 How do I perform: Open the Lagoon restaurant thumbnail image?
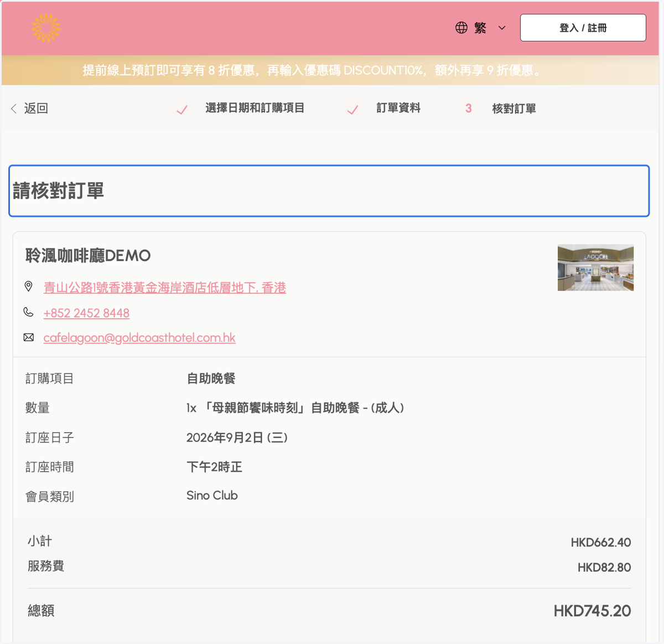(x=595, y=268)
